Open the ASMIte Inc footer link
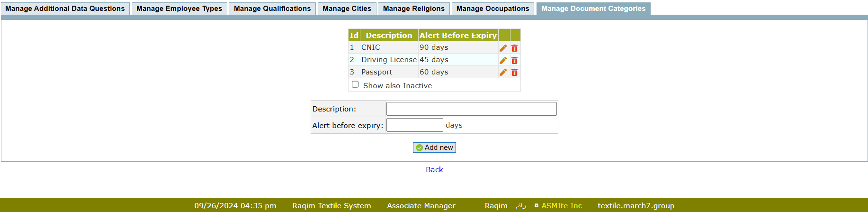Viewport: 868px width, 212px height. pyautogui.click(x=562, y=206)
